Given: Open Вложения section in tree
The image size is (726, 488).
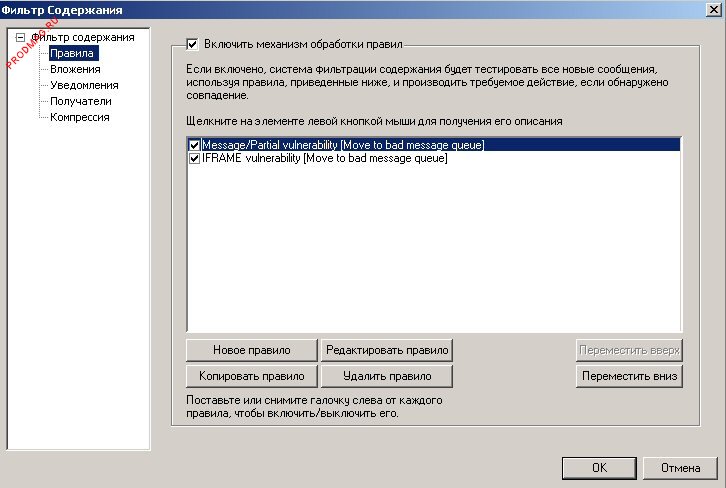Looking at the screenshot, I should click(75, 70).
